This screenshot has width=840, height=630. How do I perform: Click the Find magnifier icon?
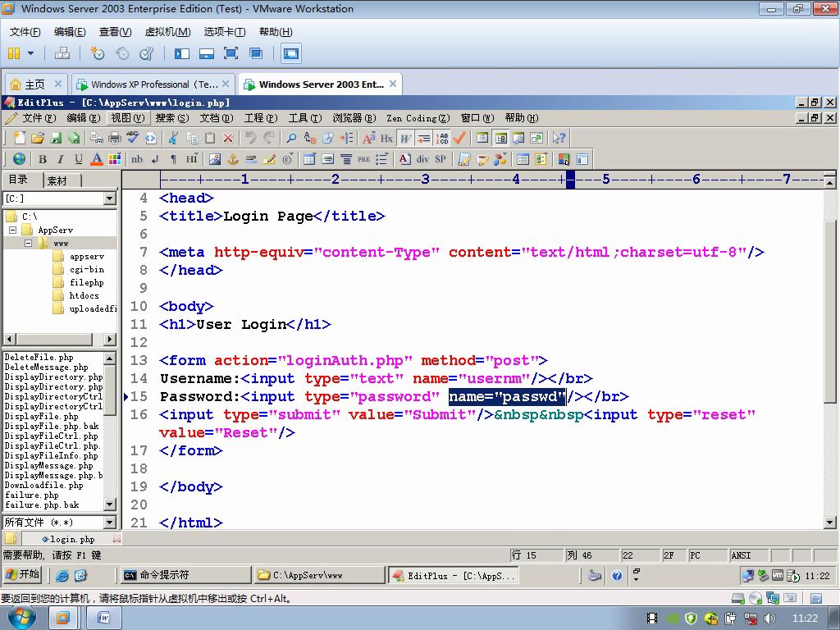tap(291, 138)
